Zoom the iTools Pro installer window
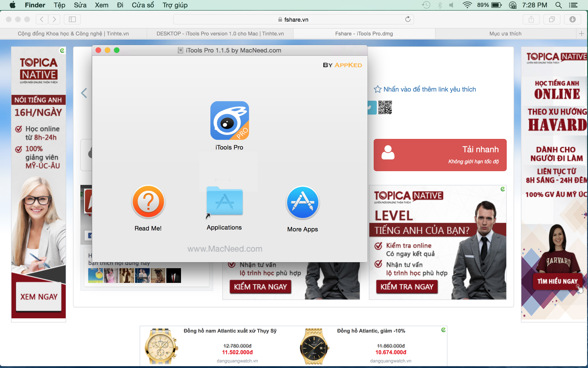Image resolution: width=588 pixels, height=368 pixels. (117, 50)
